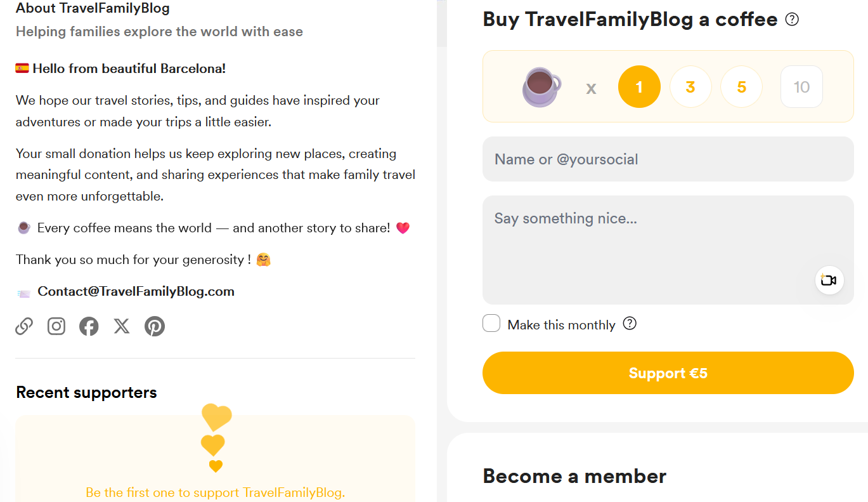Focus the Name or @yoursocial field
This screenshot has width=868, height=502.
[x=668, y=159]
